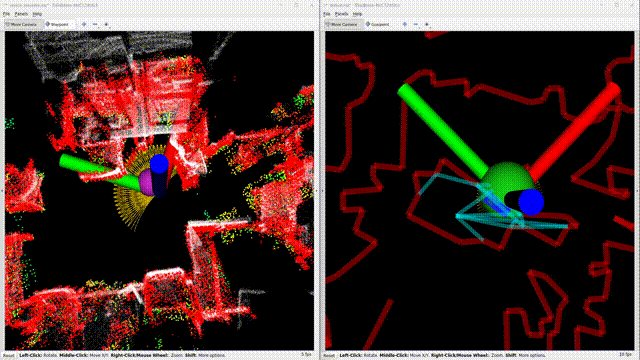The image size is (640, 360).
Task: Open Help menu in the Waypoint window
Action: pos(37,14)
